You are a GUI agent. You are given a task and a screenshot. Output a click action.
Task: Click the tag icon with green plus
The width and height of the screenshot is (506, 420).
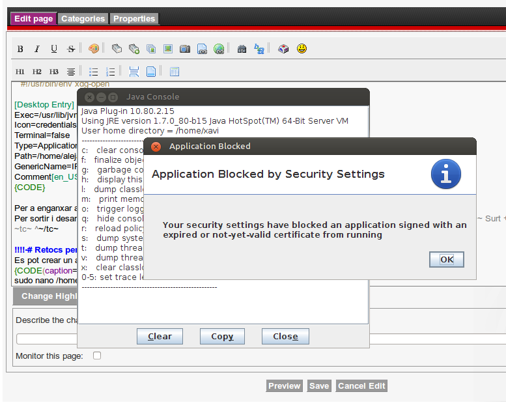pyautogui.click(x=134, y=49)
